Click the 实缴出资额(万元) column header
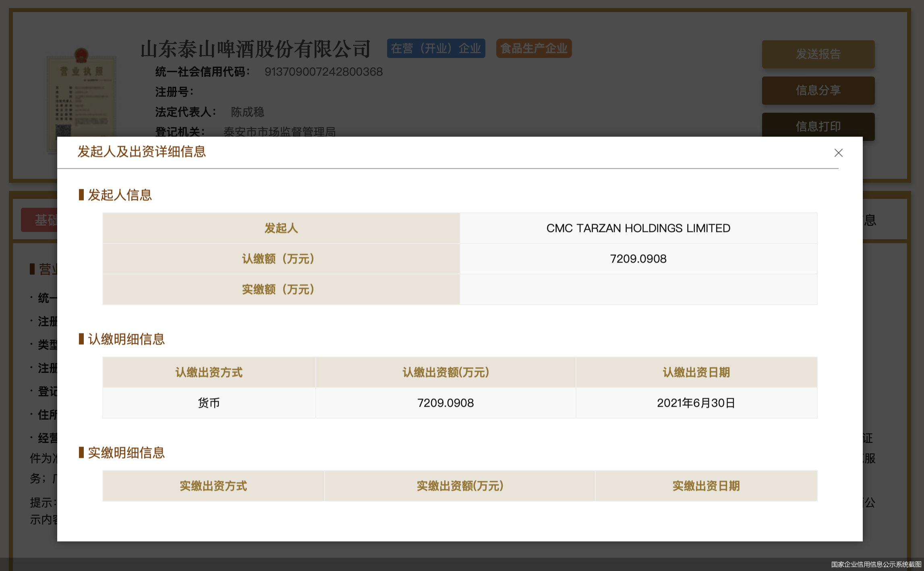The image size is (924, 571). click(x=460, y=486)
